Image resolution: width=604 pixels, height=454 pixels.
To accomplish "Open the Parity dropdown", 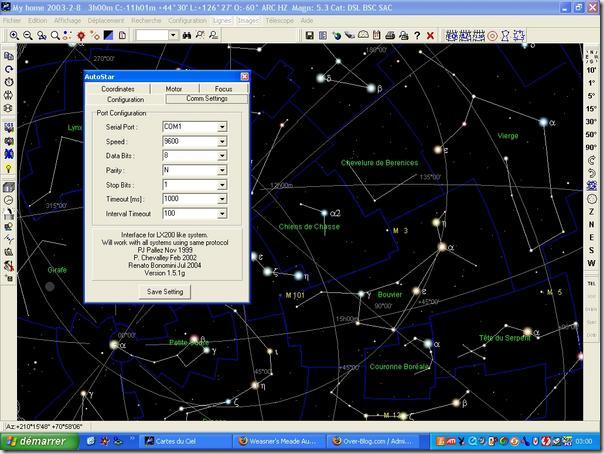I will pyautogui.click(x=222, y=171).
